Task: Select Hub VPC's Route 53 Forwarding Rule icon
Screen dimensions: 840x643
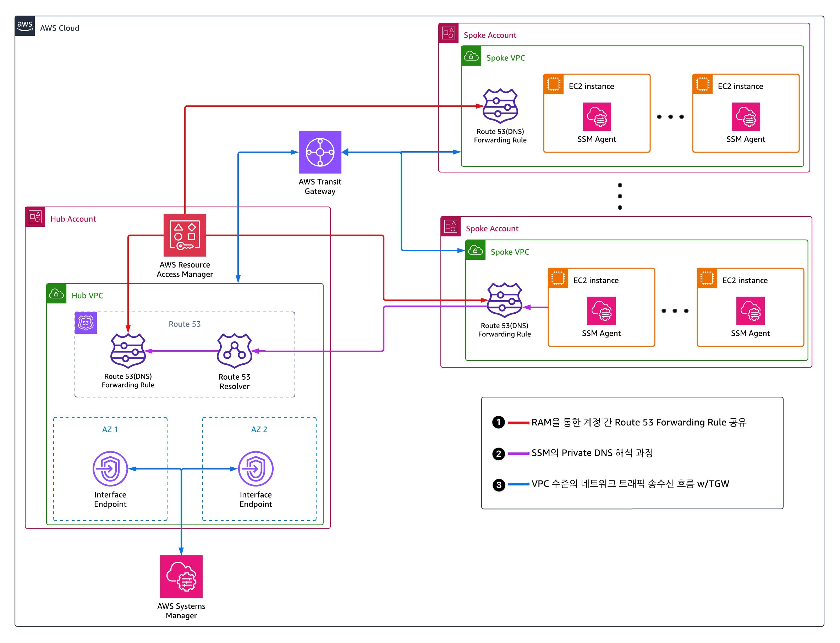Action: point(128,351)
